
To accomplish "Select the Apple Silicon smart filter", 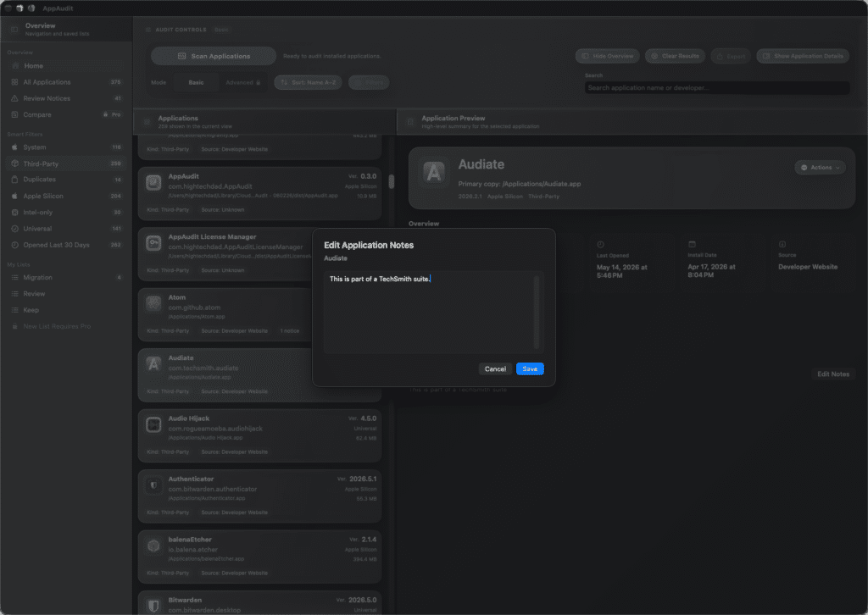I will click(x=66, y=196).
